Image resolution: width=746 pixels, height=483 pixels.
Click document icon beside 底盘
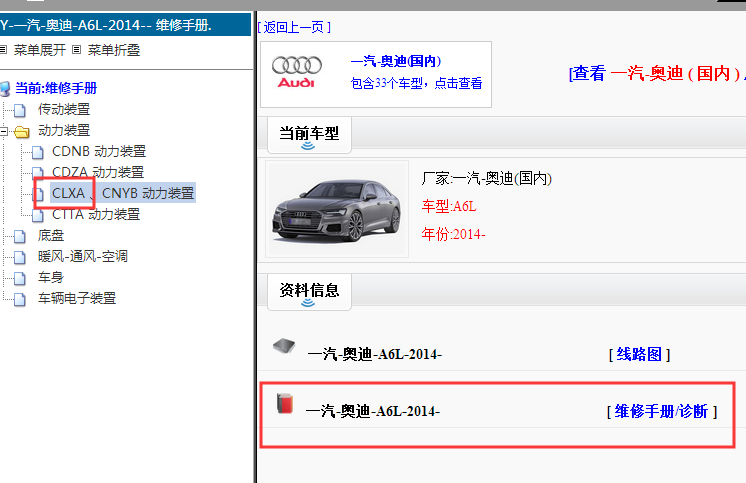tap(20, 236)
